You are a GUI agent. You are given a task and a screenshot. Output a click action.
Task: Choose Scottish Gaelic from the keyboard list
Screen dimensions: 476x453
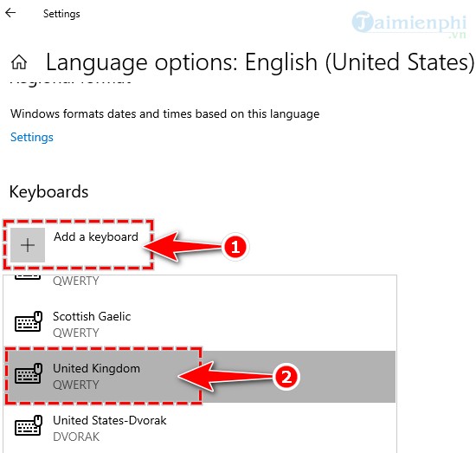coord(200,325)
